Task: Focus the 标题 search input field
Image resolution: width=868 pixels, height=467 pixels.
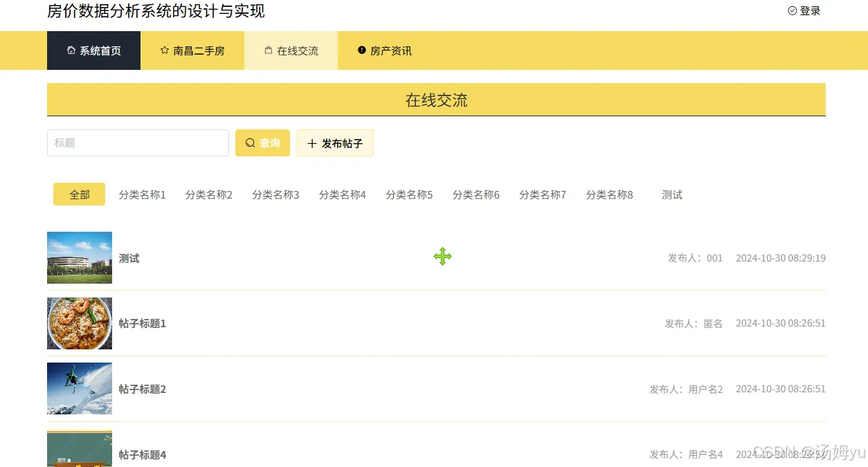Action: coord(138,143)
